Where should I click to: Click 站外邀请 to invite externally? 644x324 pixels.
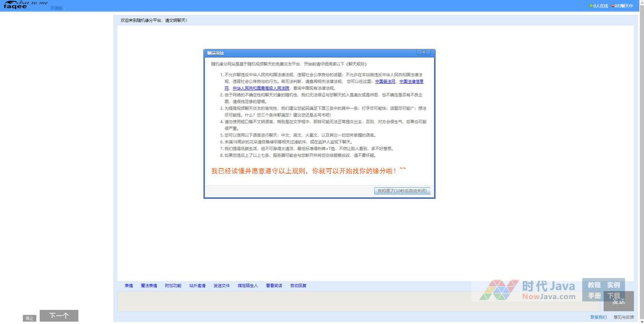(197, 286)
